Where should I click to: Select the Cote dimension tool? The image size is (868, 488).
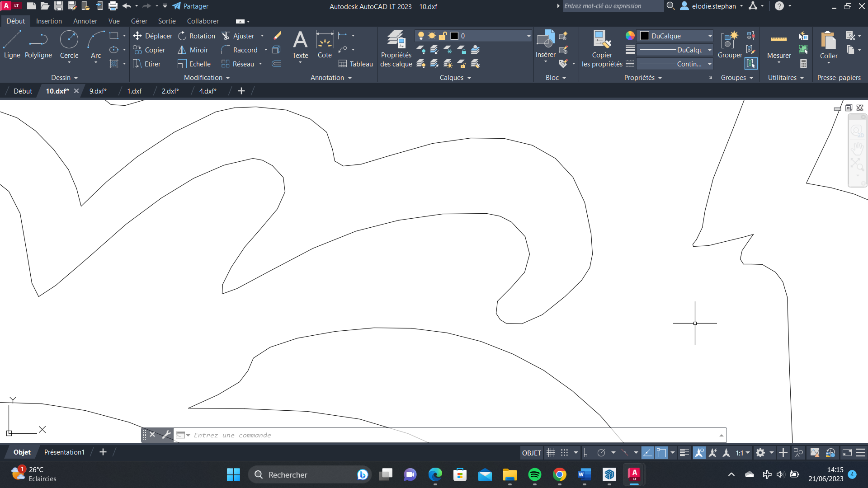(x=325, y=45)
